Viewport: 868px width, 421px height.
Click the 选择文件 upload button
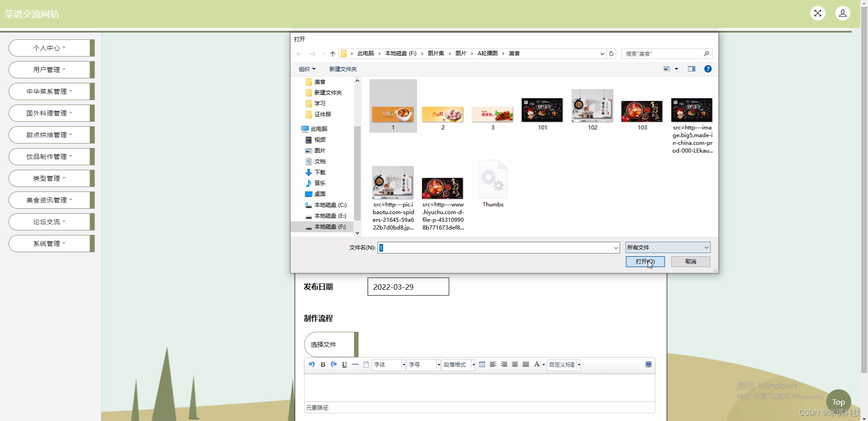331,344
